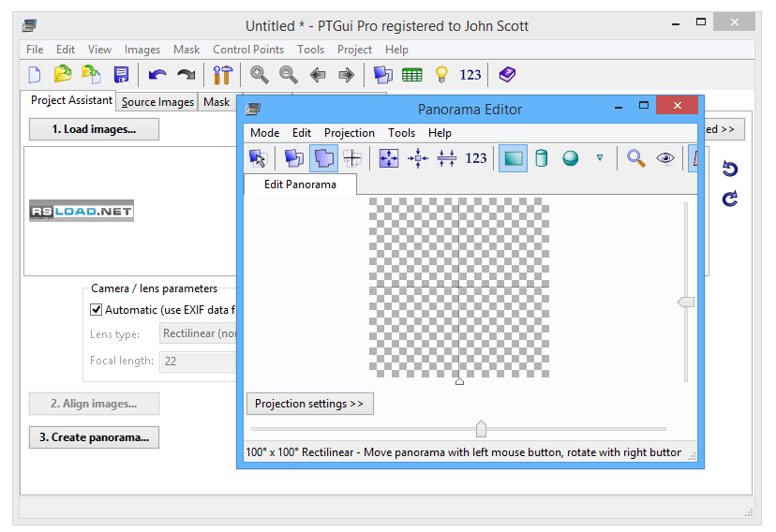776x532 pixels.
Task: Open Mode menu in Panorama Editor
Action: (x=265, y=133)
